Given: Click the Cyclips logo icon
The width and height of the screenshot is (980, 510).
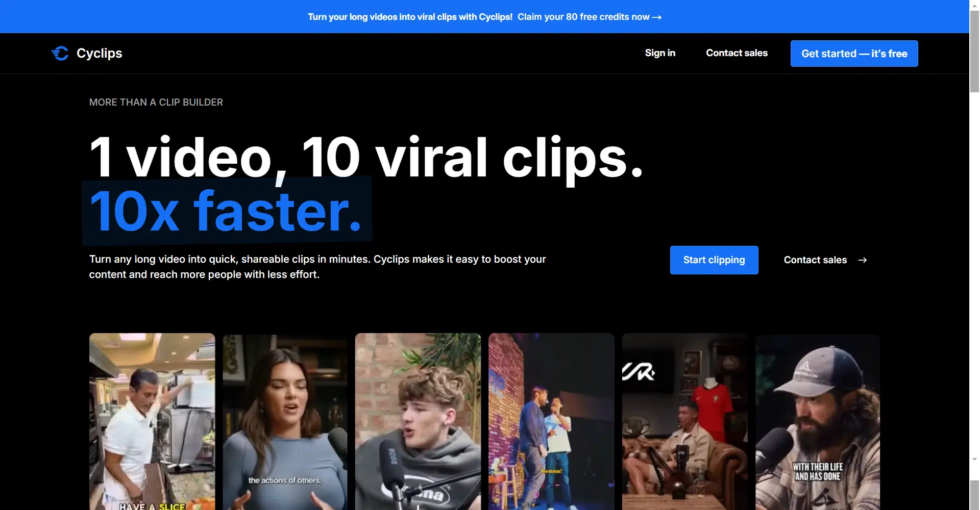Looking at the screenshot, I should coord(60,53).
